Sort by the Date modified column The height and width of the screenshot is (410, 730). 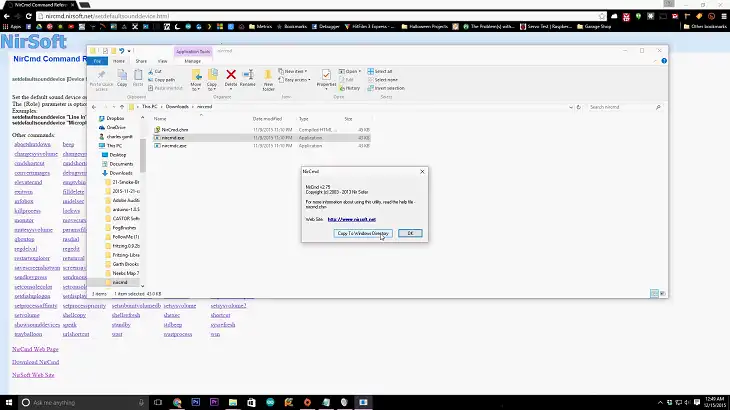[x=267, y=119]
